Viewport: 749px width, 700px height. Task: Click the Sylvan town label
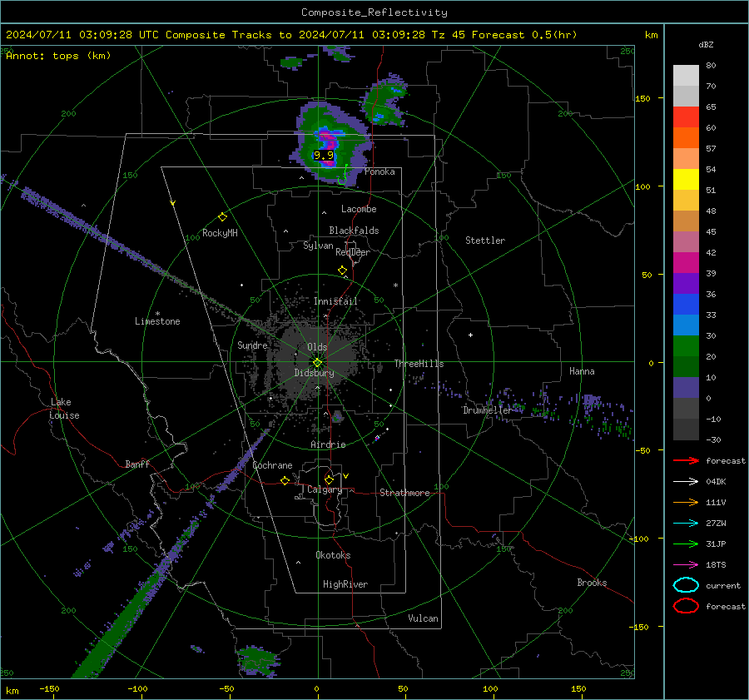coord(318,246)
